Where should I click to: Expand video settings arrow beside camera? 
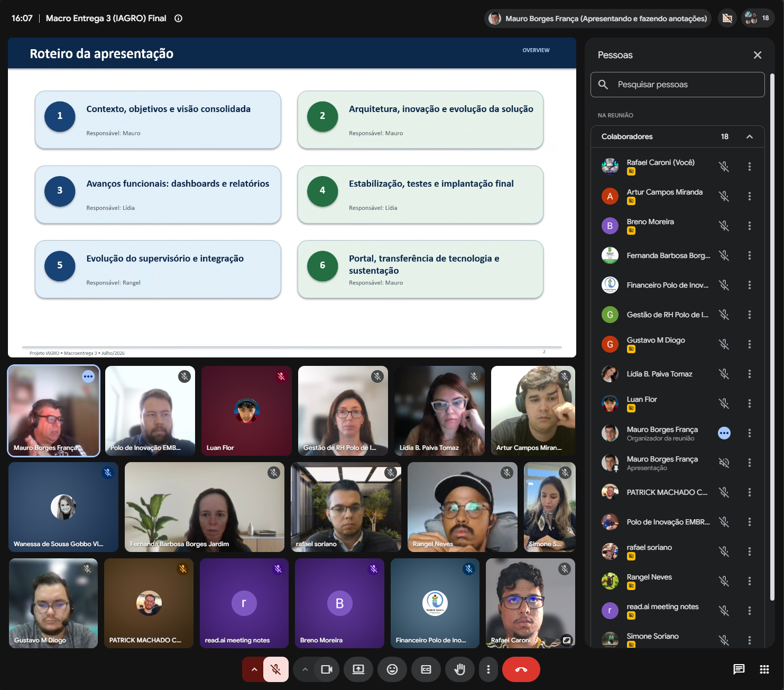click(x=305, y=669)
